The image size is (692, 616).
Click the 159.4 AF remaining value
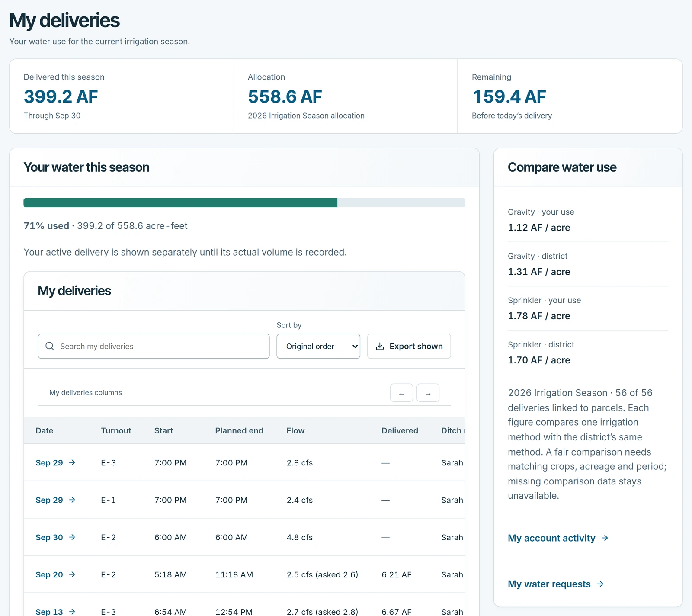(x=509, y=96)
